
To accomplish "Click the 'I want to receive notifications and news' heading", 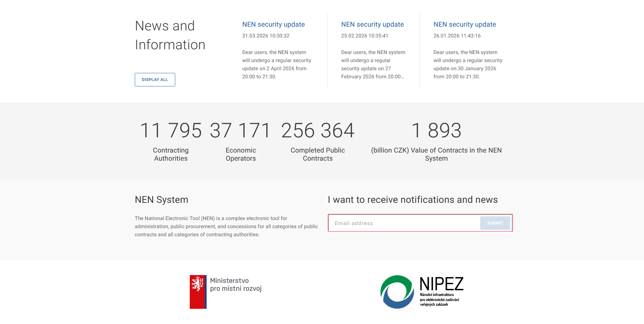I will click(x=413, y=200).
